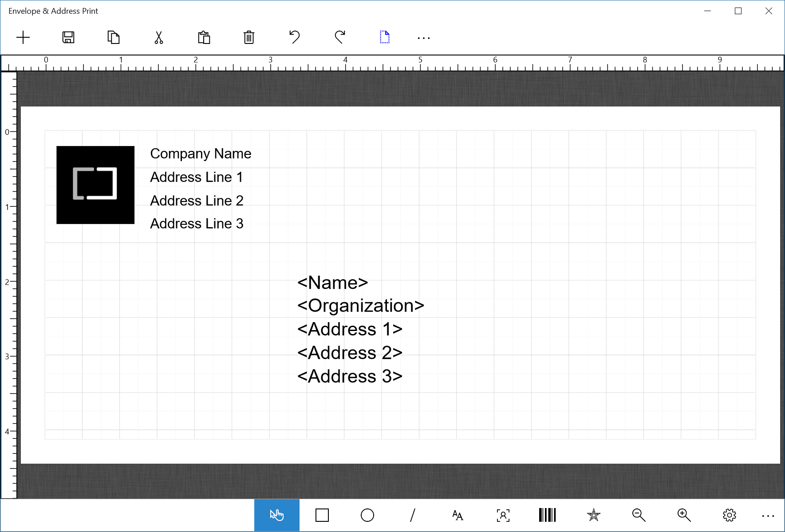This screenshot has width=785, height=532.
Task: Zoom out of the canvas
Action: [639, 515]
